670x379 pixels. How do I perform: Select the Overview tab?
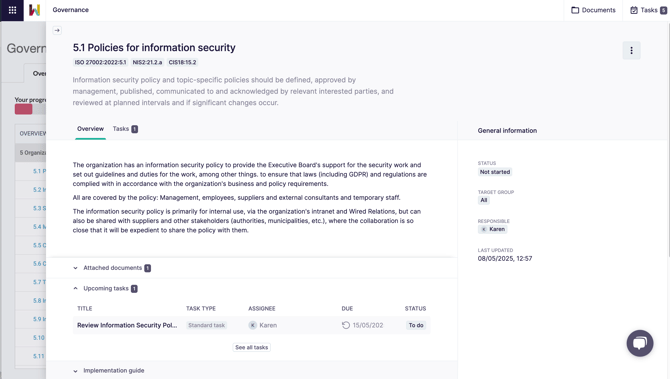pos(90,129)
